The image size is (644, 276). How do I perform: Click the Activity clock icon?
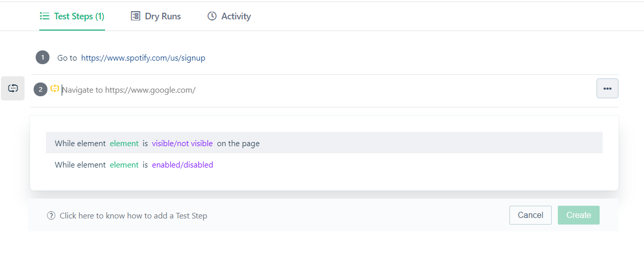tap(212, 16)
